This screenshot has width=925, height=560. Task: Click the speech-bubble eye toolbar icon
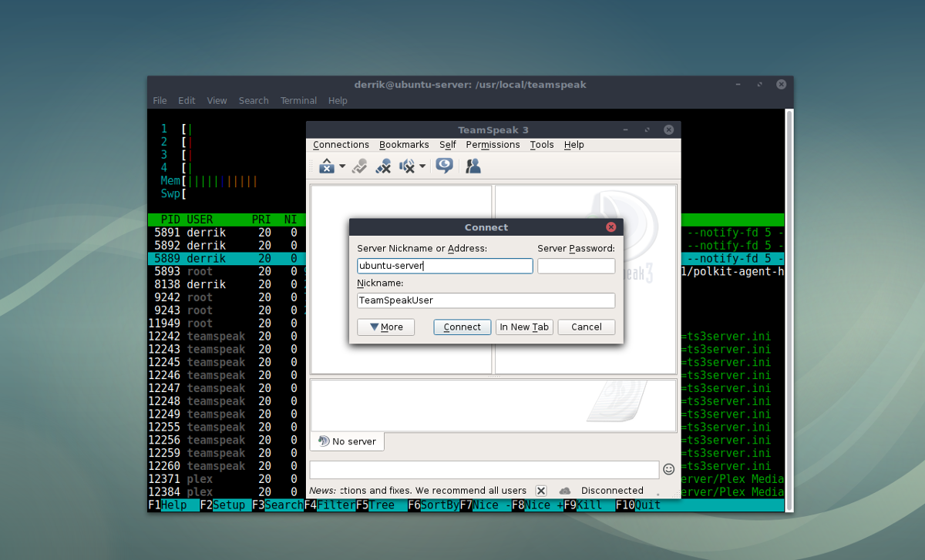pyautogui.click(x=444, y=166)
